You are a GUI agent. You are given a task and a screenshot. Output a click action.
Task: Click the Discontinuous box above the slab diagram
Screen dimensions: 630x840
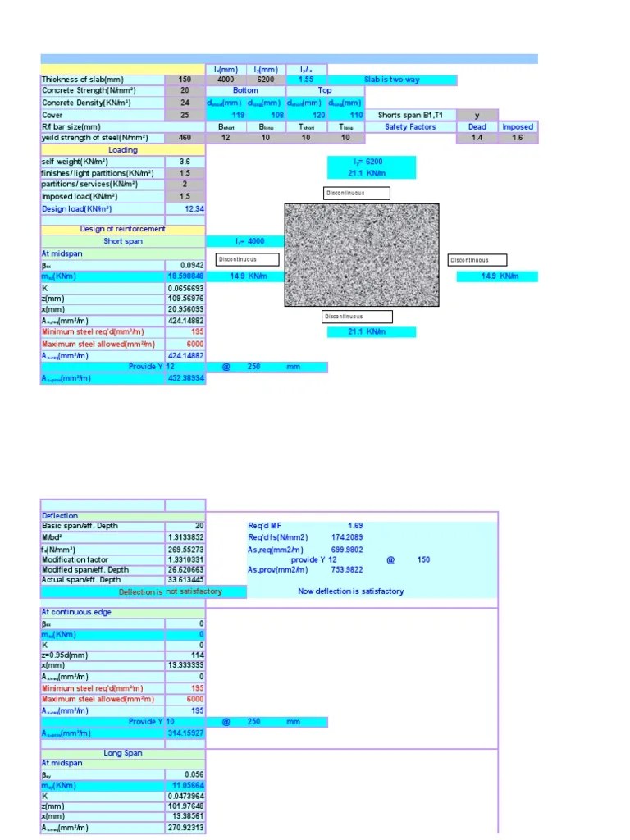click(x=357, y=194)
